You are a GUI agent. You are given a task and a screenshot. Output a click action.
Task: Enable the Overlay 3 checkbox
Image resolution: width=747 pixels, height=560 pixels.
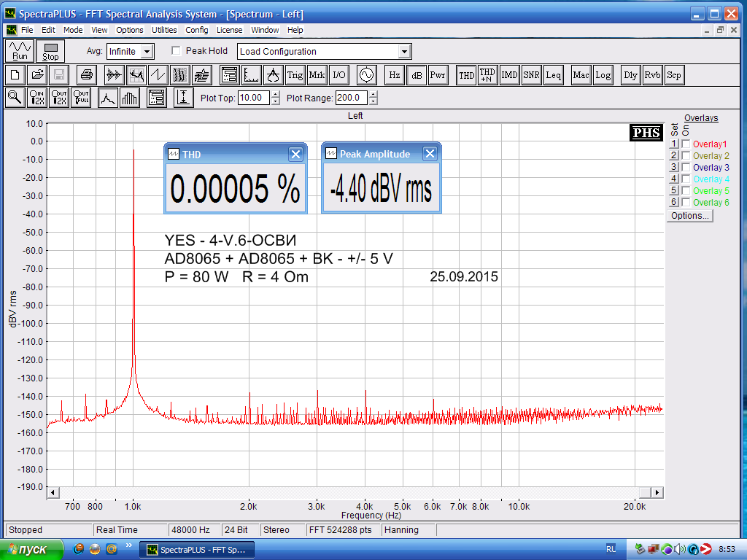point(686,168)
